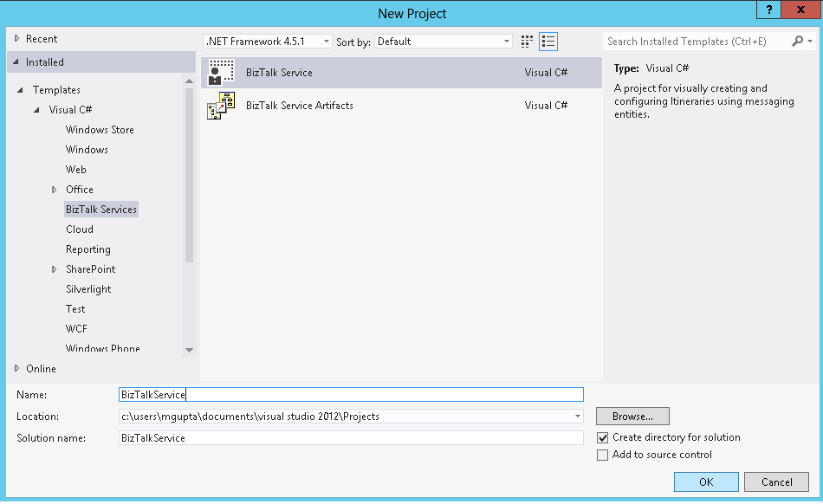This screenshot has height=504, width=823.
Task: Click the Browse... button
Action: [x=632, y=417]
